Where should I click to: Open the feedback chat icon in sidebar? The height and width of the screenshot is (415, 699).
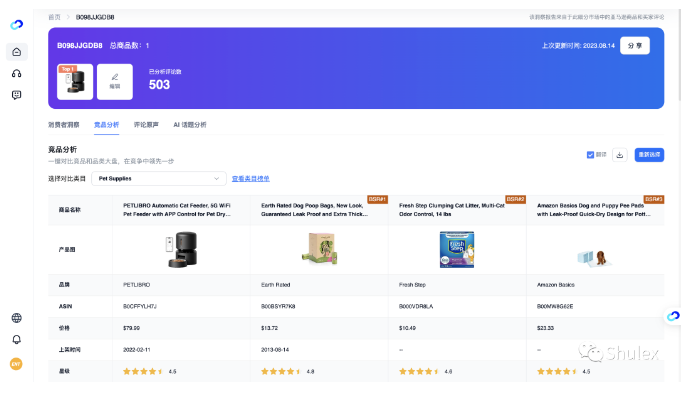pyautogui.click(x=16, y=95)
